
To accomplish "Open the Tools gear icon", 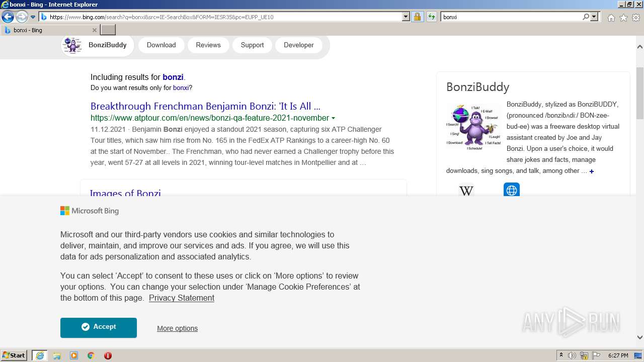I will 636,18.
